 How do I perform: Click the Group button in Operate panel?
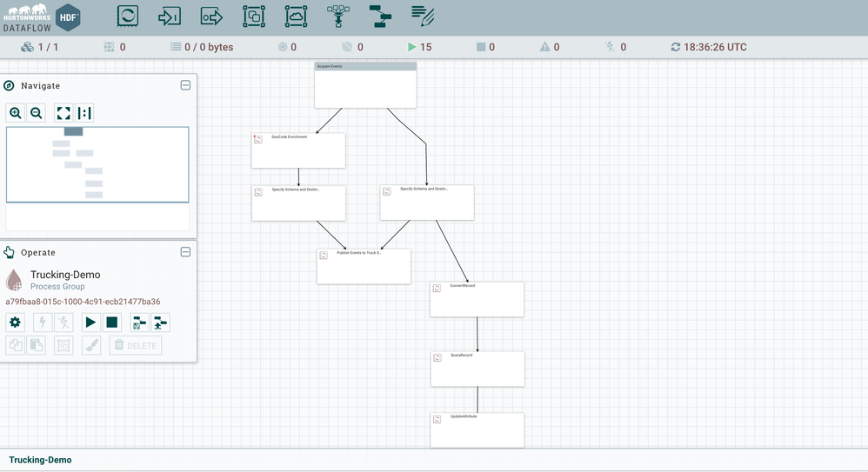[63, 345]
